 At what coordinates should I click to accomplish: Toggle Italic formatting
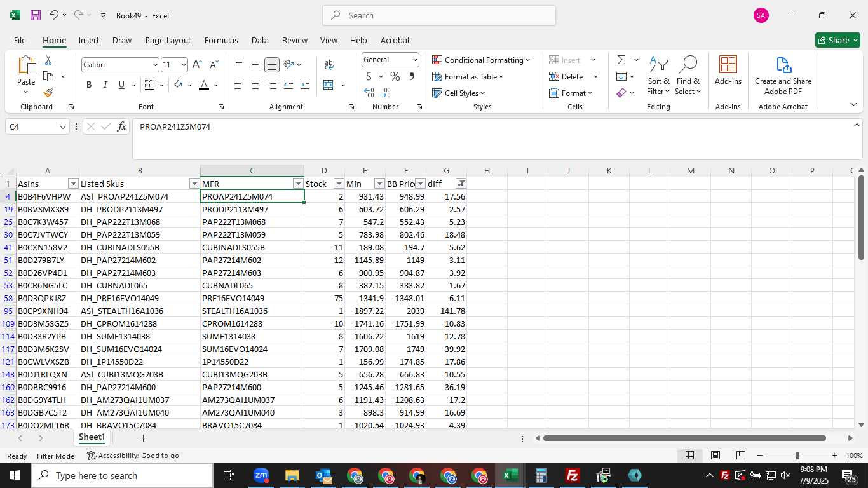pyautogui.click(x=105, y=85)
